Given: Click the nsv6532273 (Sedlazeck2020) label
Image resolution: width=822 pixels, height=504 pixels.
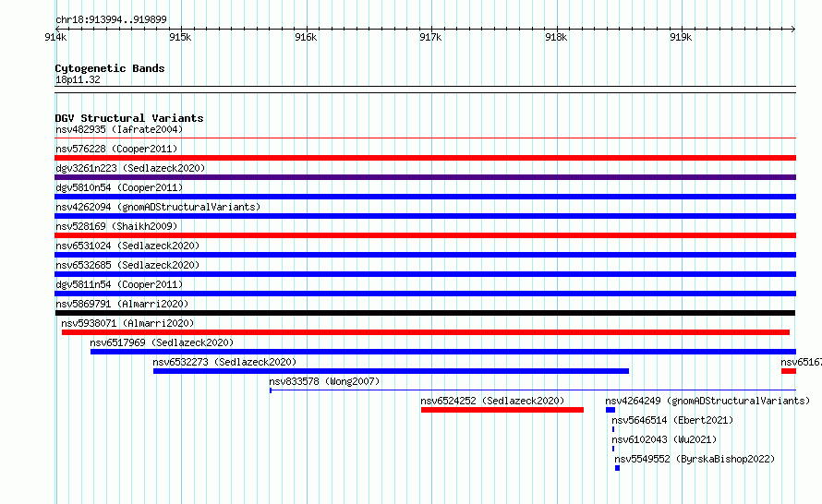Looking at the screenshot, I should pos(224,362).
